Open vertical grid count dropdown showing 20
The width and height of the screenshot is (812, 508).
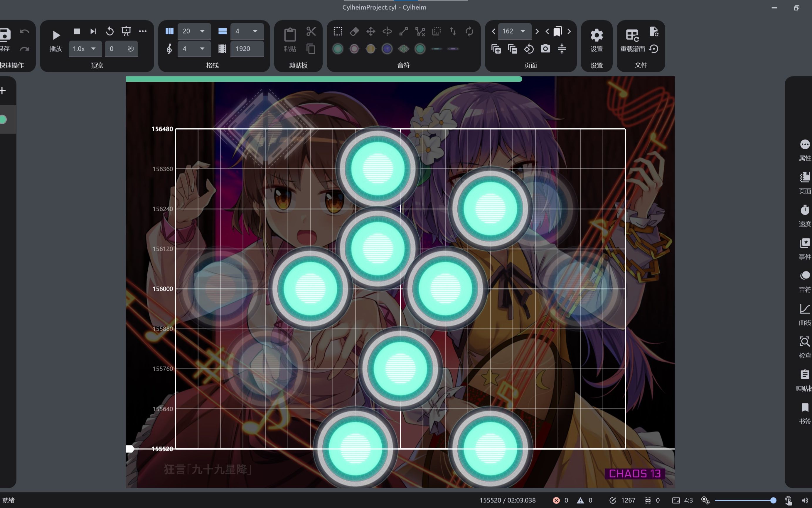pos(194,31)
